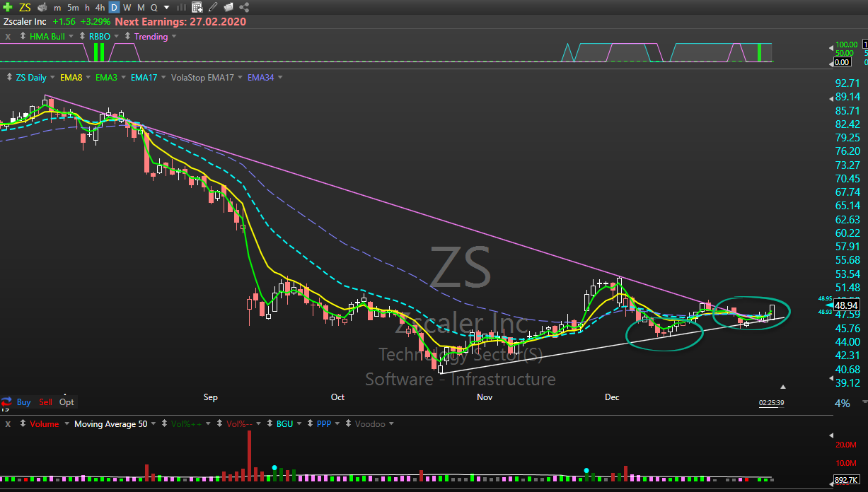868x492 pixels.
Task: Click the green plus add chart icon
Action: pos(8,7)
